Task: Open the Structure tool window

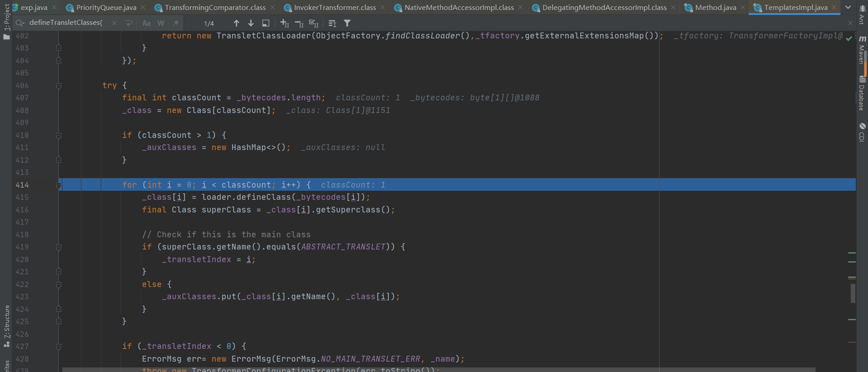Action: click(6, 325)
